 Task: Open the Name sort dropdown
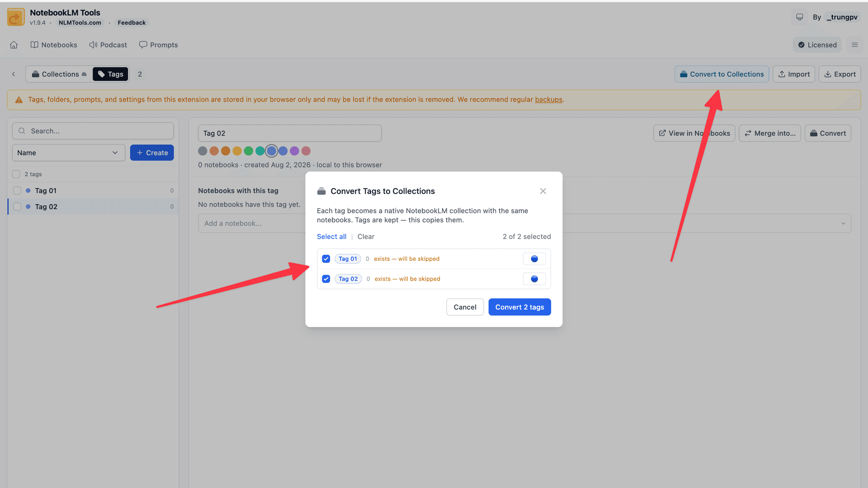click(x=69, y=153)
